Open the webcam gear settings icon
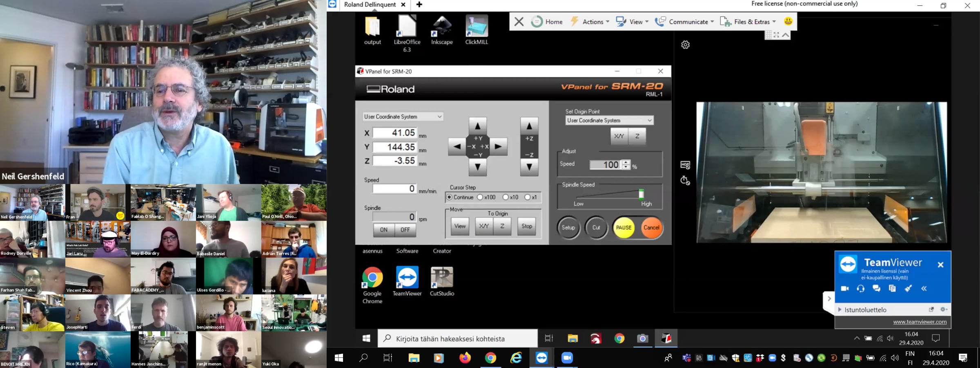 [x=686, y=45]
